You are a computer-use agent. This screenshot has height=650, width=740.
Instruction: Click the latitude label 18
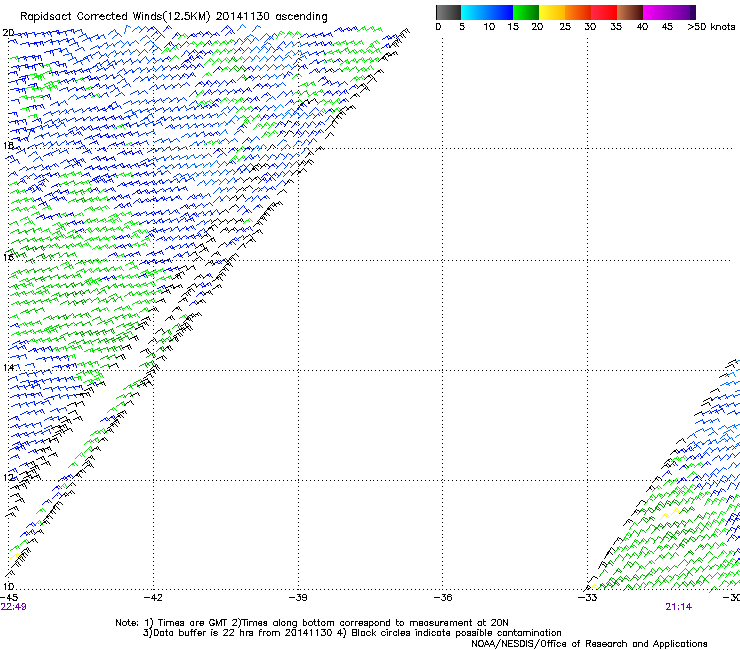point(8,145)
